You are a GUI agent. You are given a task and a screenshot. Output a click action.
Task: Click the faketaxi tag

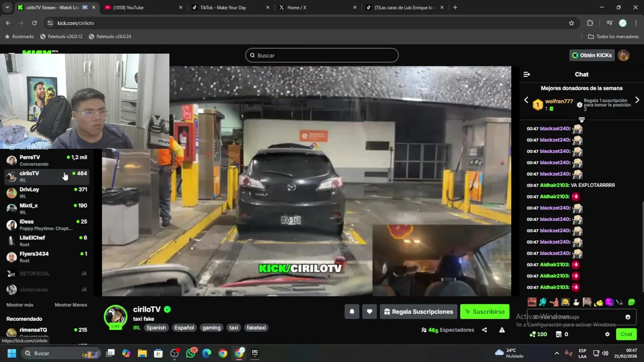(256, 328)
